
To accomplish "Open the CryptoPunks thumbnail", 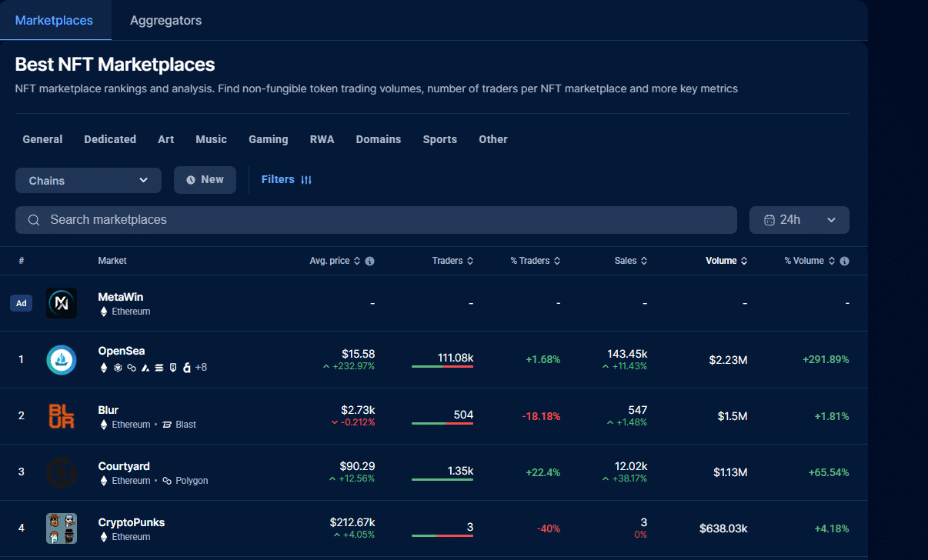I will coord(62,528).
